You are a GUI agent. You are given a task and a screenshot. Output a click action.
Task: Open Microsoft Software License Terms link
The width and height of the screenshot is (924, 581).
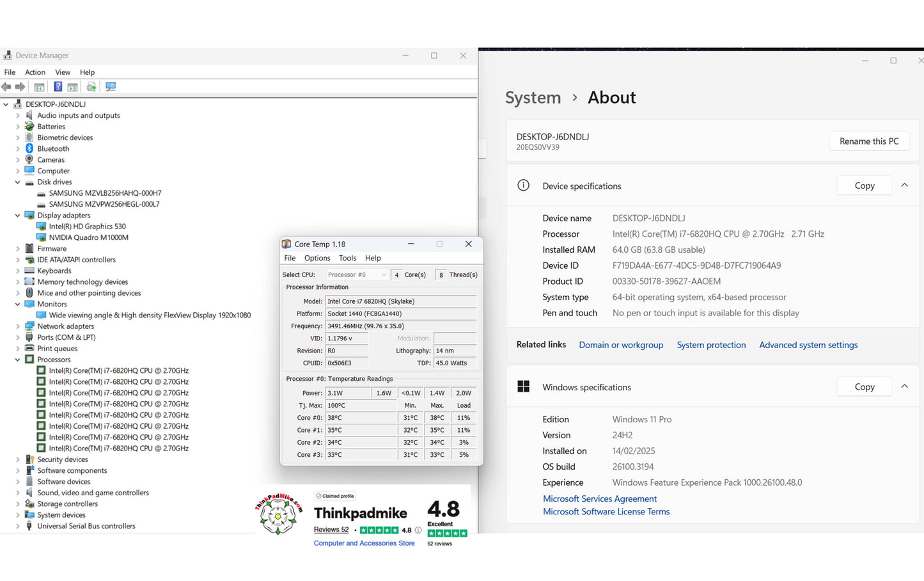pyautogui.click(x=606, y=511)
